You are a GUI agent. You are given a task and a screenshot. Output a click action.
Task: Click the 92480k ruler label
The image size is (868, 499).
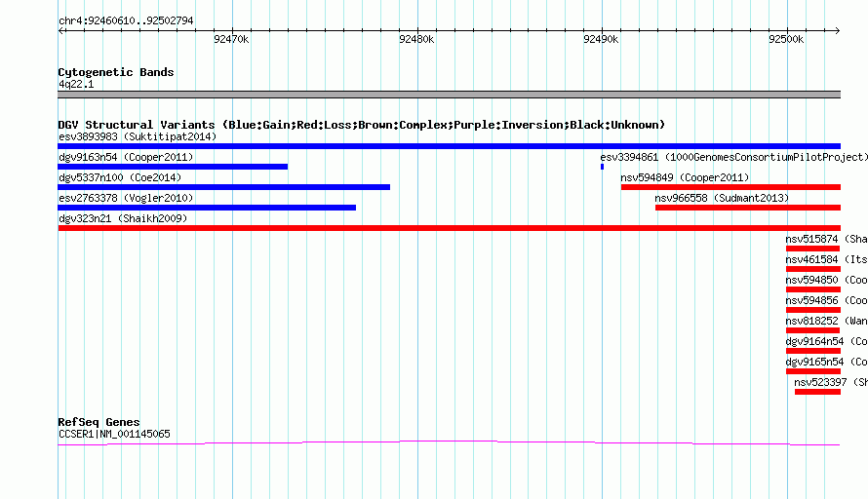pos(416,39)
